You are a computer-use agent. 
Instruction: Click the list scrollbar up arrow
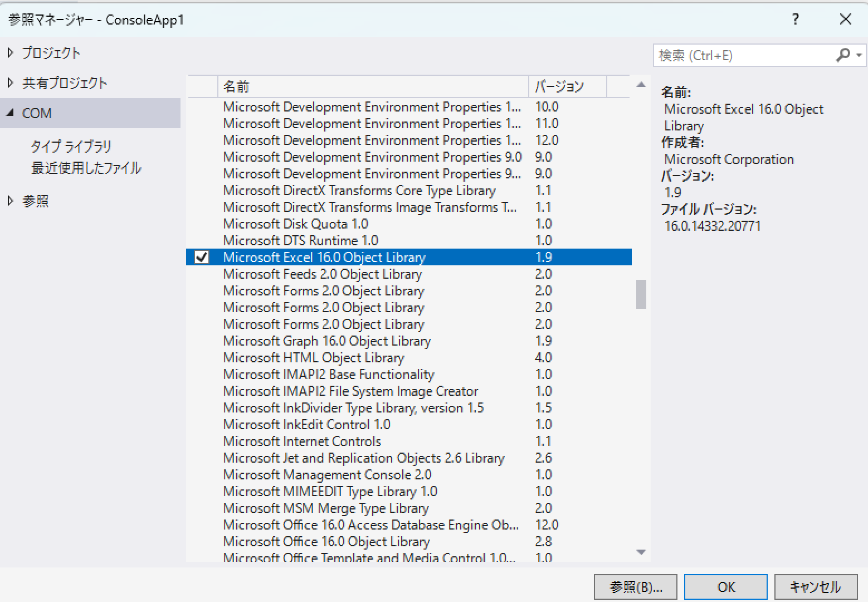(641, 85)
